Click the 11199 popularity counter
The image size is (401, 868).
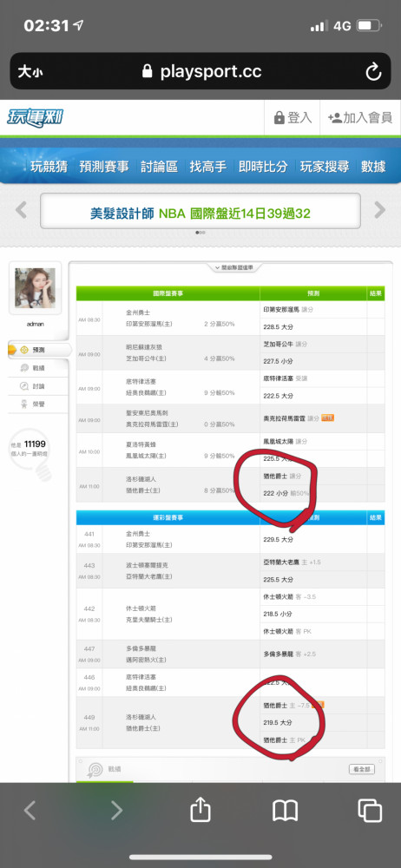(35, 444)
